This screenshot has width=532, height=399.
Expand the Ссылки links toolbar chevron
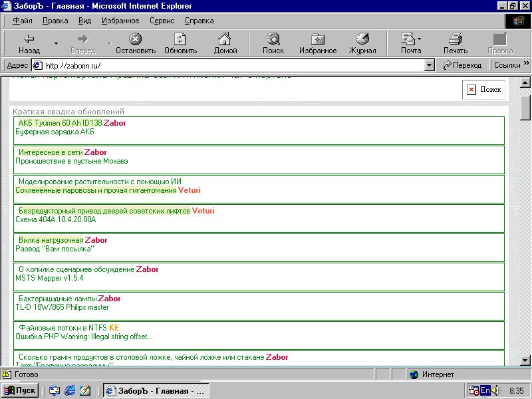click(526, 63)
